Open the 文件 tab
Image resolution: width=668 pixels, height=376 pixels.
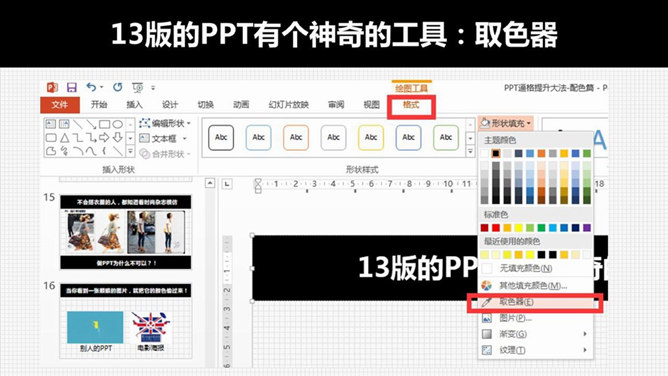[x=60, y=105]
